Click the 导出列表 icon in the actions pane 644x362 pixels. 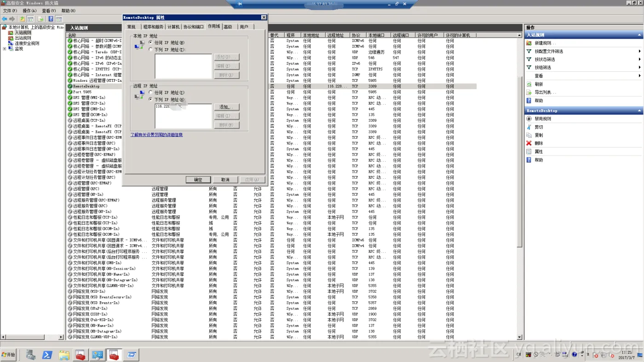coord(529,92)
